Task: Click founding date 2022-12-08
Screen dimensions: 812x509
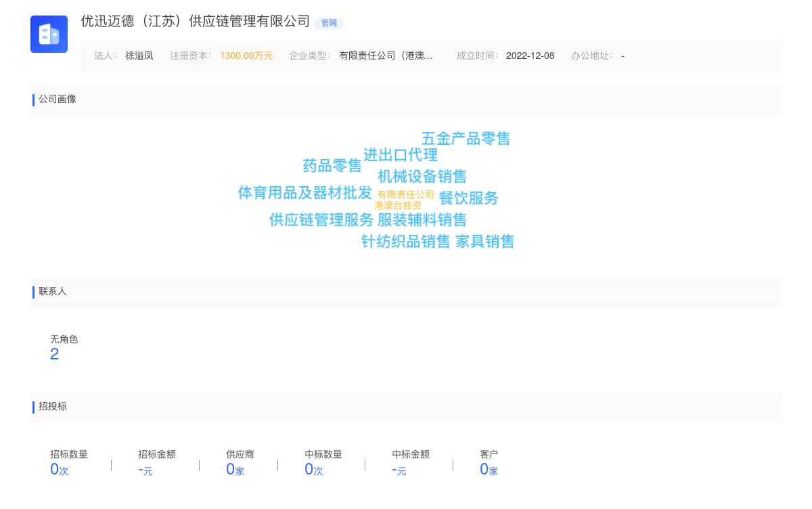Action: pyautogui.click(x=530, y=56)
